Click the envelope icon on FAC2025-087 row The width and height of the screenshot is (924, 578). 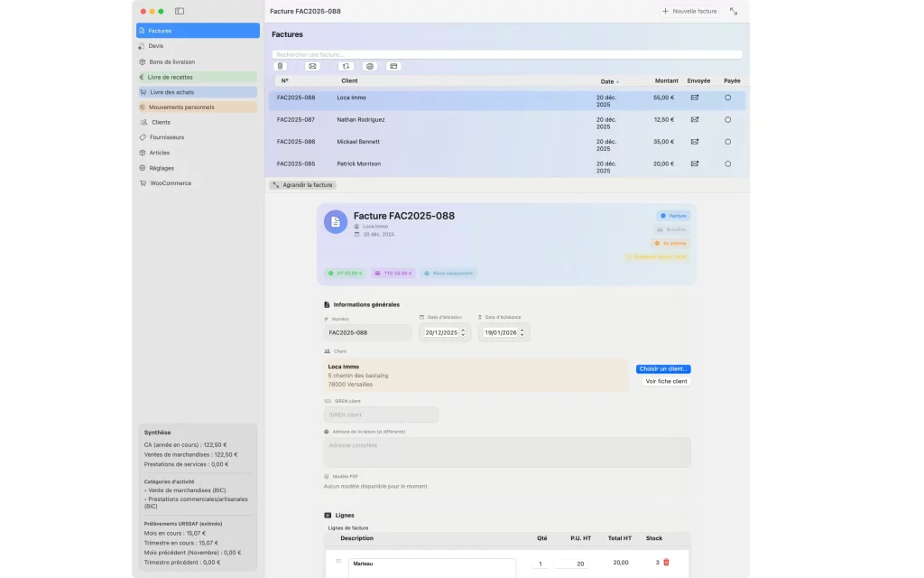tap(693, 119)
